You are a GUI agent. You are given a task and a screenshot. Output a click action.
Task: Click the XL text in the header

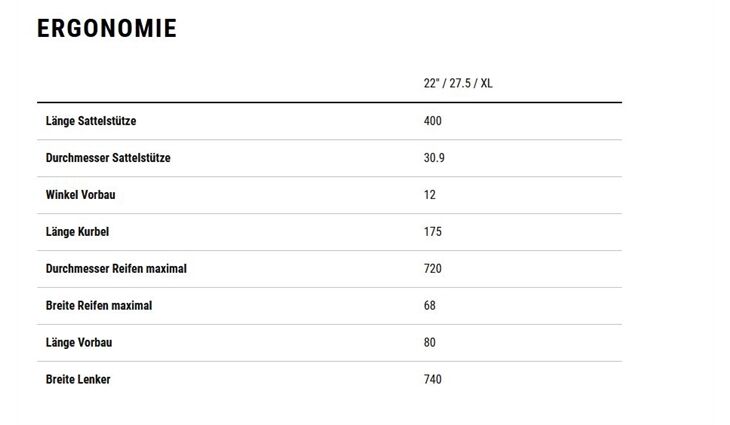coord(487,83)
